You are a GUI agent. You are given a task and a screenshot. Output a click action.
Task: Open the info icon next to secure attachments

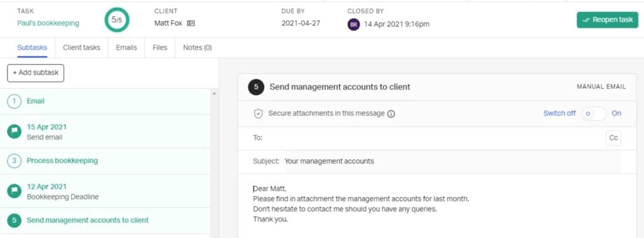(x=391, y=114)
